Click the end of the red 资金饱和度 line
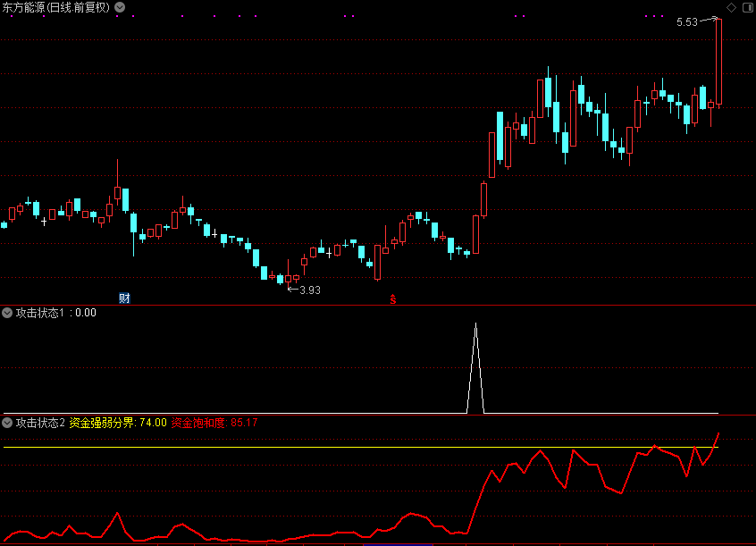The image size is (756, 546). coord(718,433)
